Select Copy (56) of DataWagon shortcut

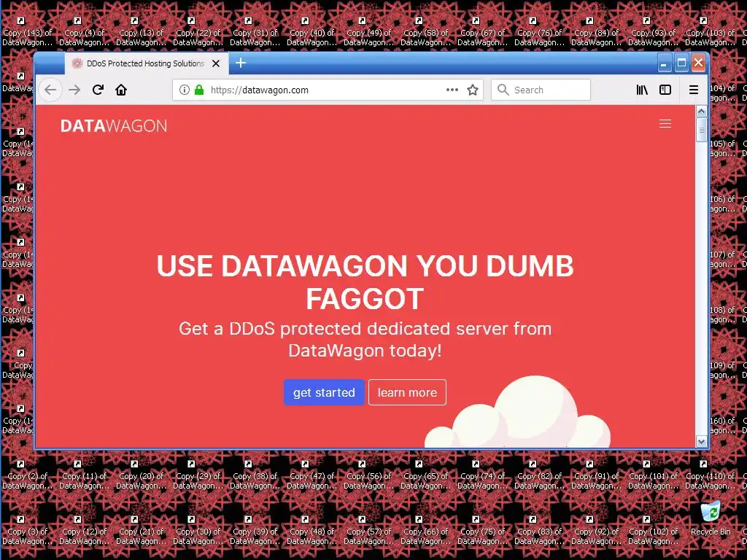point(368,475)
